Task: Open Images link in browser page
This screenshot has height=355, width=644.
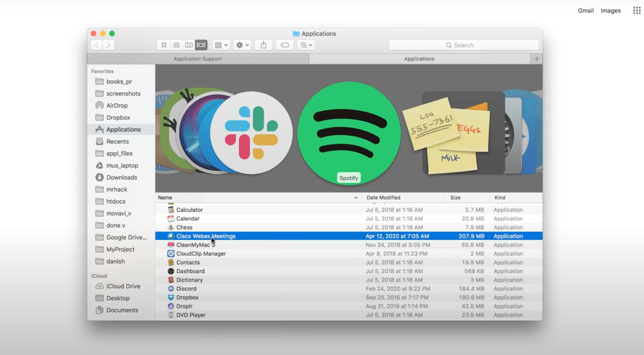Action: click(x=611, y=10)
